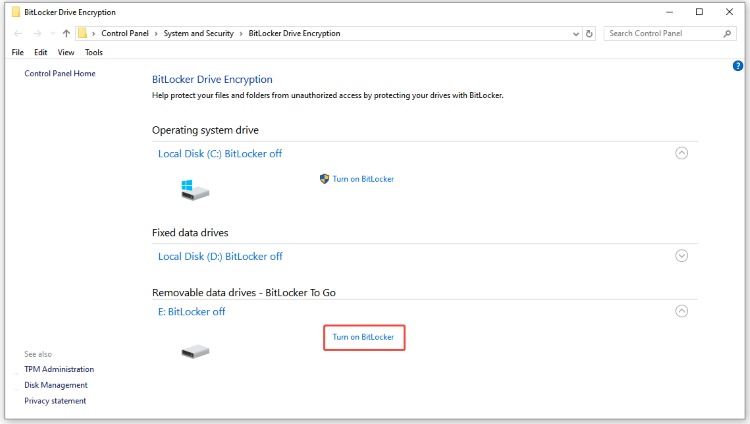750x424 pixels.
Task: Click chevron before Control Panel breadcrumb
Action: click(94, 33)
